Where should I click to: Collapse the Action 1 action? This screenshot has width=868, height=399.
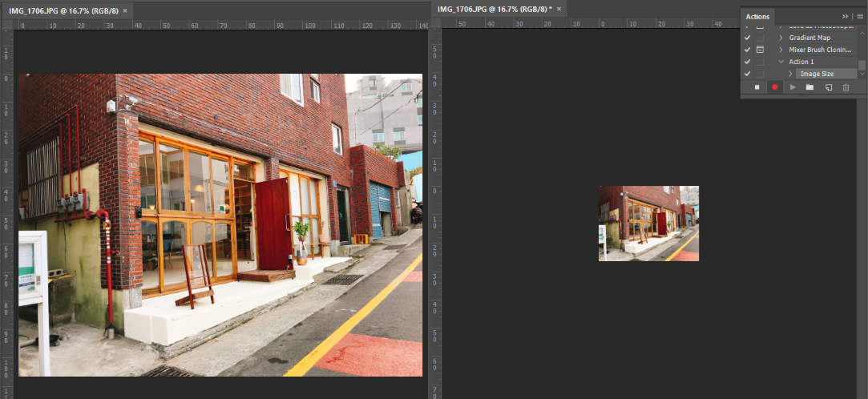(781, 62)
